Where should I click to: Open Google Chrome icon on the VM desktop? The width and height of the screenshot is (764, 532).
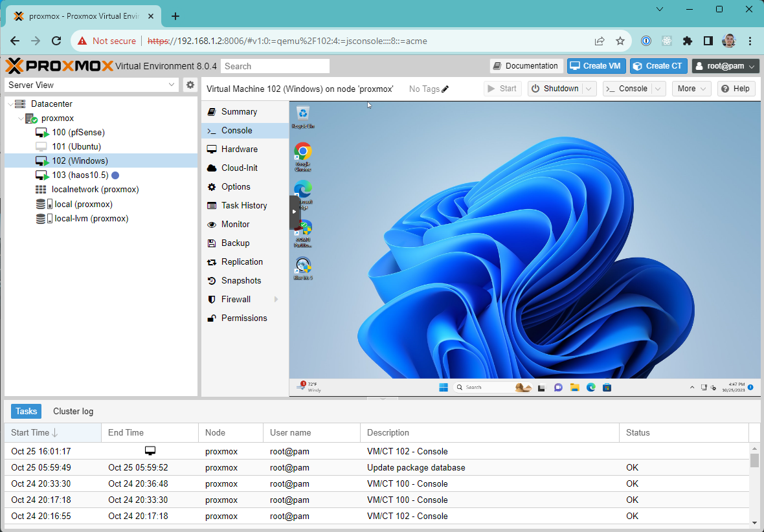click(302, 154)
